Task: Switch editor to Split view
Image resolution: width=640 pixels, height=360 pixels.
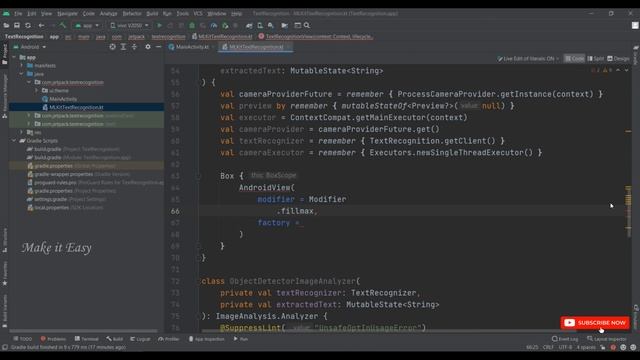Action: 596,59
